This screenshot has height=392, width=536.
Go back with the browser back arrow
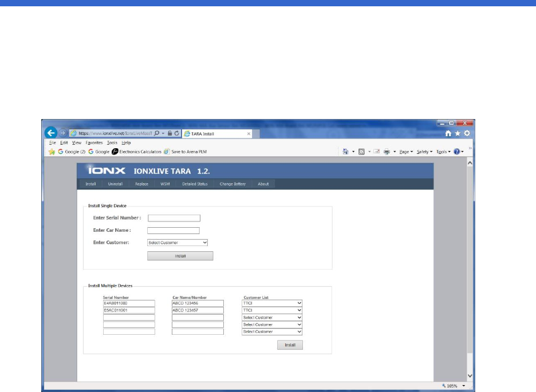click(51, 133)
